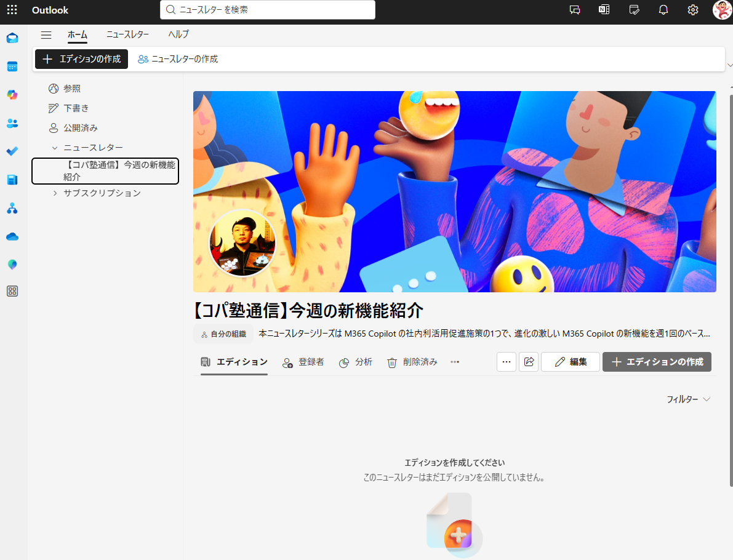Viewport: 733px width, 560px height.
Task: Switch to the ヘルプ ribbon tab
Action: (178, 34)
